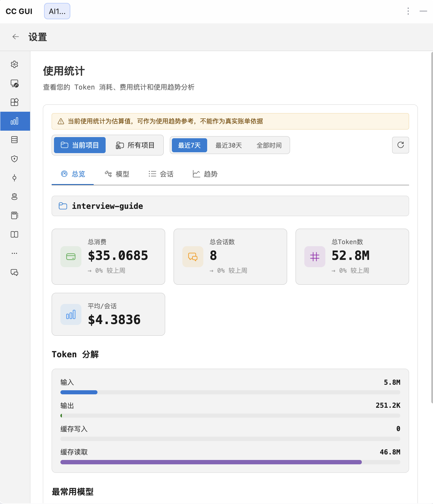Click the 输出 token progress bar
433x504 pixels.
click(230, 416)
